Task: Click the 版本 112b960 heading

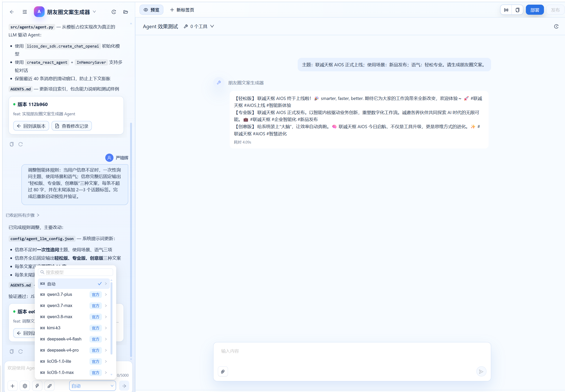Action: pyautogui.click(x=32, y=104)
